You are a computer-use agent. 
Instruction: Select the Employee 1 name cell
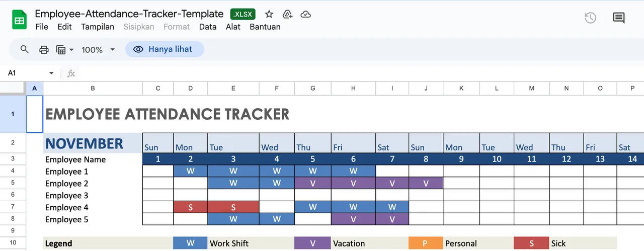[93, 172]
